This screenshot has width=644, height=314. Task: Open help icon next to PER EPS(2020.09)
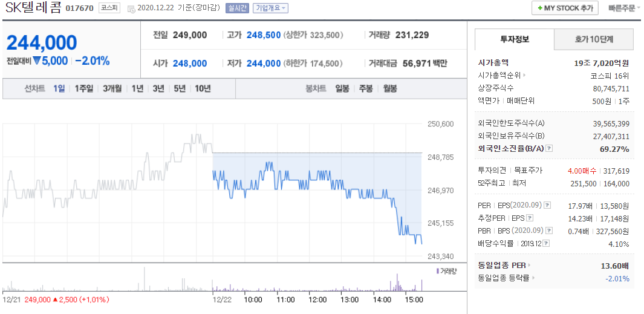pos(547,205)
